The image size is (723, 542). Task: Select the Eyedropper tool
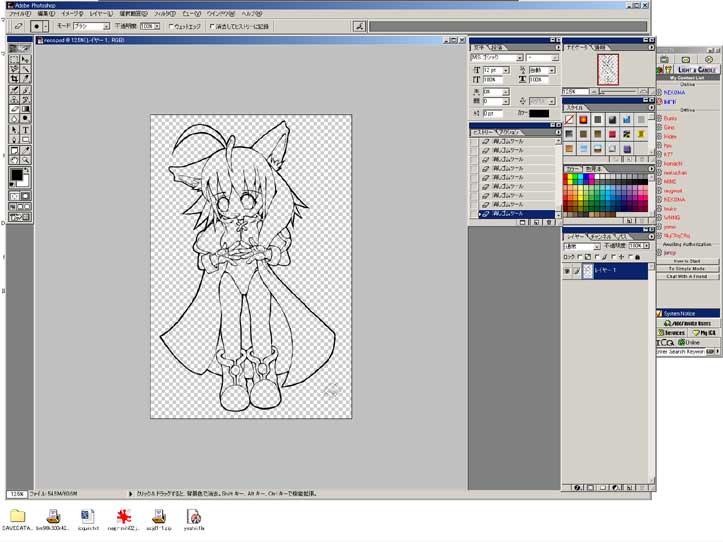(25, 150)
